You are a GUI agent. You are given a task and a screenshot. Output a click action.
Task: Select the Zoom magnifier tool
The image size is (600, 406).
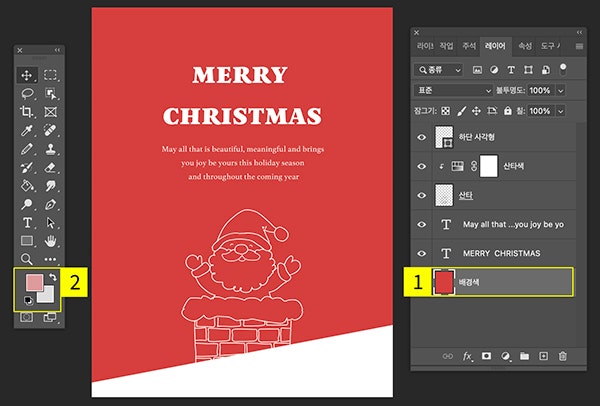pyautogui.click(x=27, y=259)
